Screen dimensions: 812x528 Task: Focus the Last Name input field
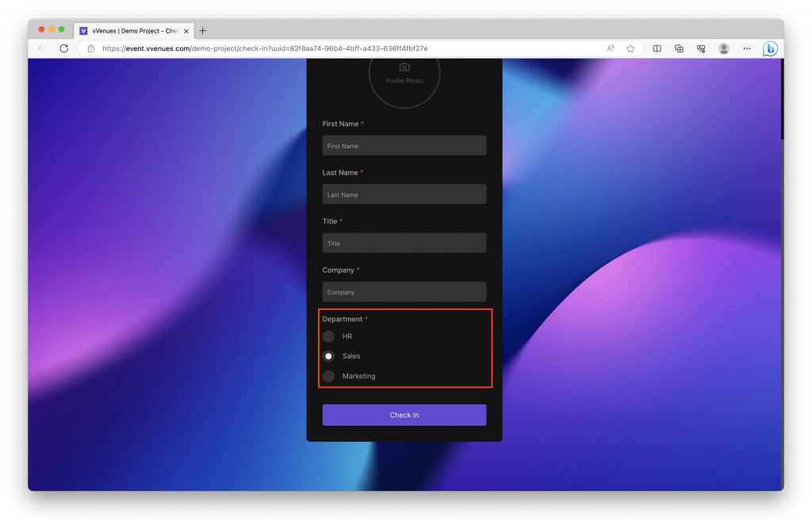(404, 194)
